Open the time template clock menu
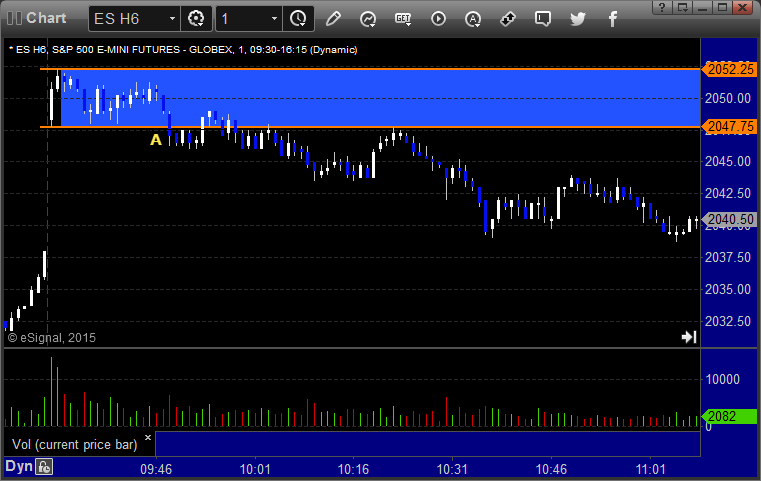This screenshot has height=481, width=761. tap(298, 19)
